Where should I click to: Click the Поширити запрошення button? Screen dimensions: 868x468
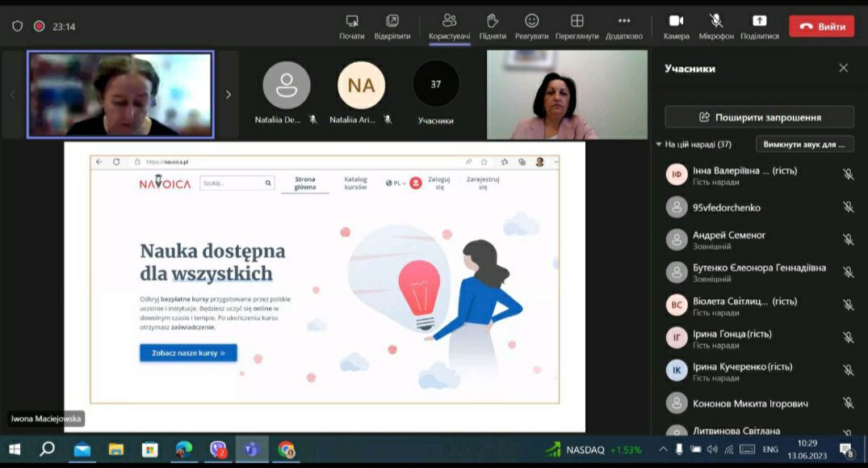(759, 117)
